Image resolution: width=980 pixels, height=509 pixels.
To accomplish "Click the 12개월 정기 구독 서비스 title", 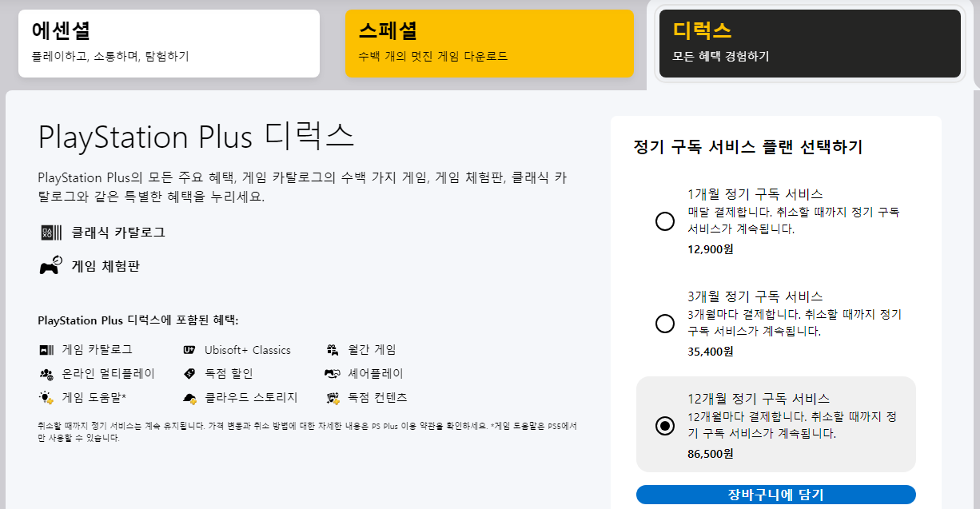I will tap(759, 399).
